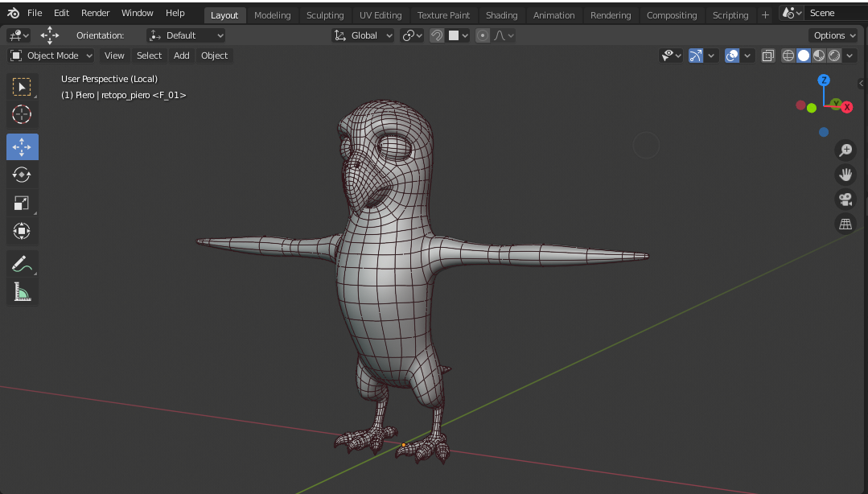Open the Render menu
Image resolution: width=868 pixels, height=494 pixels.
(95, 13)
